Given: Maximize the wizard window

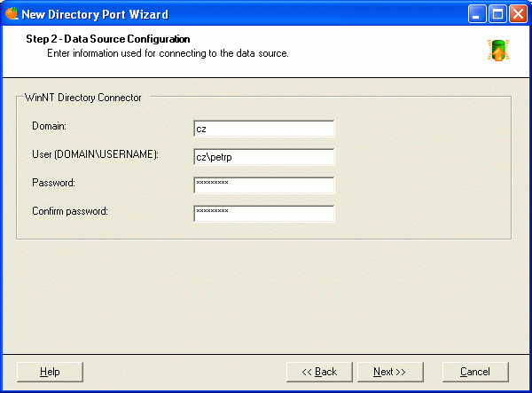Looking at the screenshot, I should pos(497,14).
